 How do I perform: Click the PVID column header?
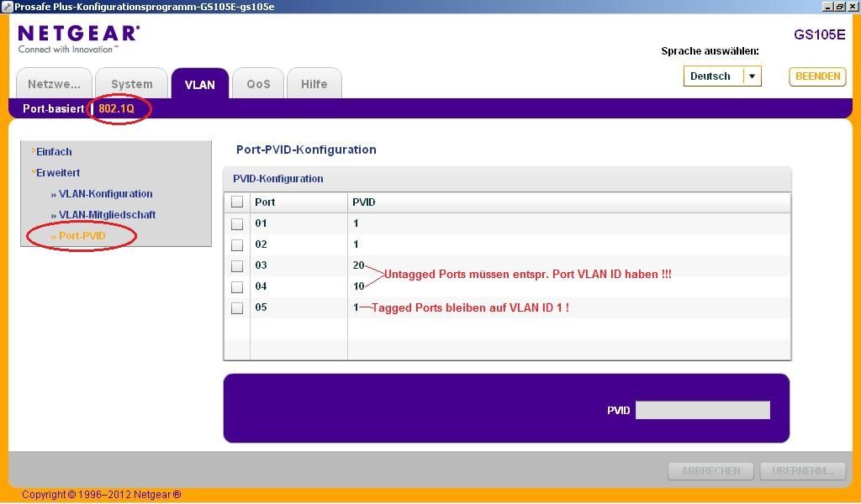coord(364,202)
